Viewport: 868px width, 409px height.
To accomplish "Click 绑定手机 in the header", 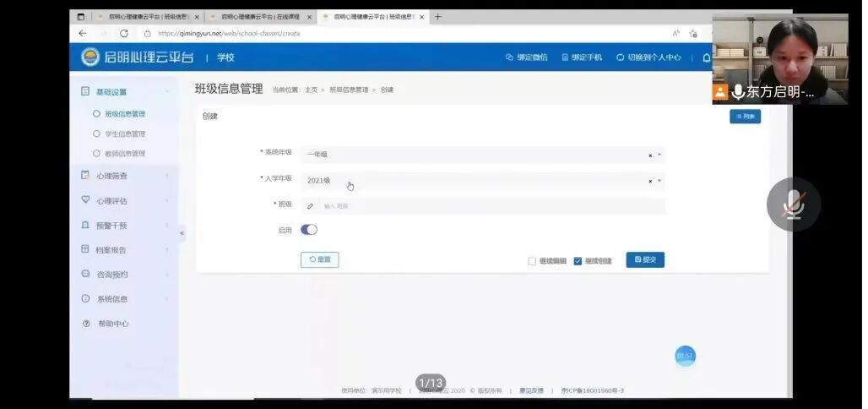I will point(582,57).
